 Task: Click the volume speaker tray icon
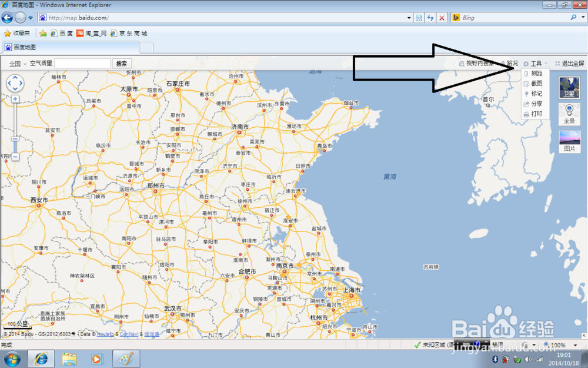(x=529, y=359)
